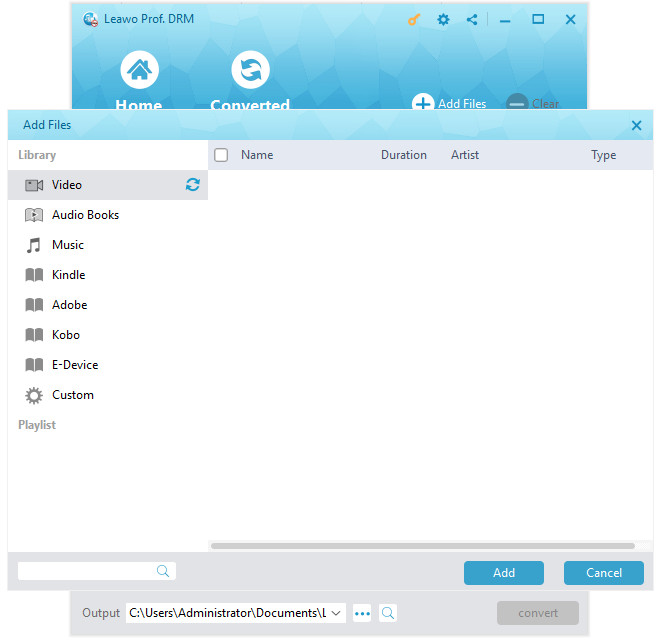Click the Clear minus icon
Viewport: 664px width, 640px height.
point(517,102)
